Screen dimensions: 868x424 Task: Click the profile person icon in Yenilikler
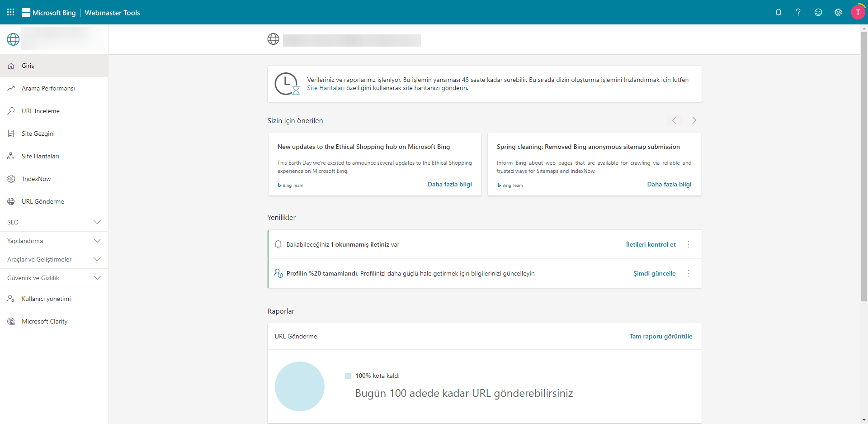278,273
